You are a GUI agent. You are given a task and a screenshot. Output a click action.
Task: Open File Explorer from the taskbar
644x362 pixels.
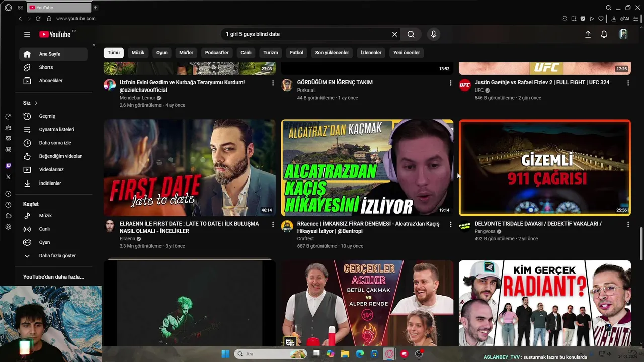pos(345,354)
